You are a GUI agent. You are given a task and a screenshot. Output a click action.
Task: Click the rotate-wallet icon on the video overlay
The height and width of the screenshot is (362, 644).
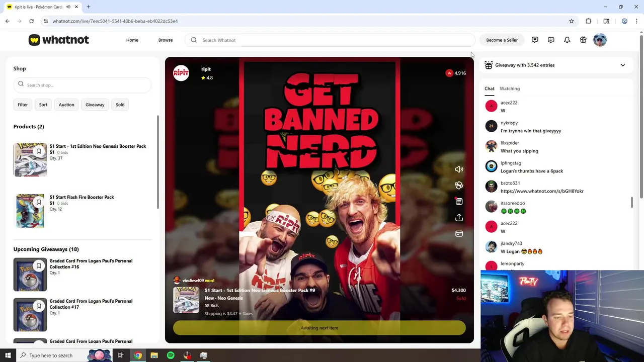click(x=459, y=186)
